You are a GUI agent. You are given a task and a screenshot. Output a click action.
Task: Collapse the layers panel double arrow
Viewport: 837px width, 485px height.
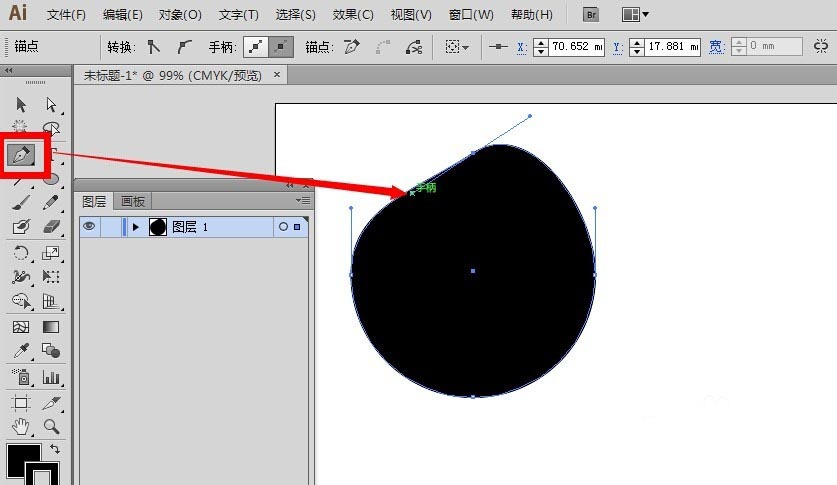pos(289,185)
